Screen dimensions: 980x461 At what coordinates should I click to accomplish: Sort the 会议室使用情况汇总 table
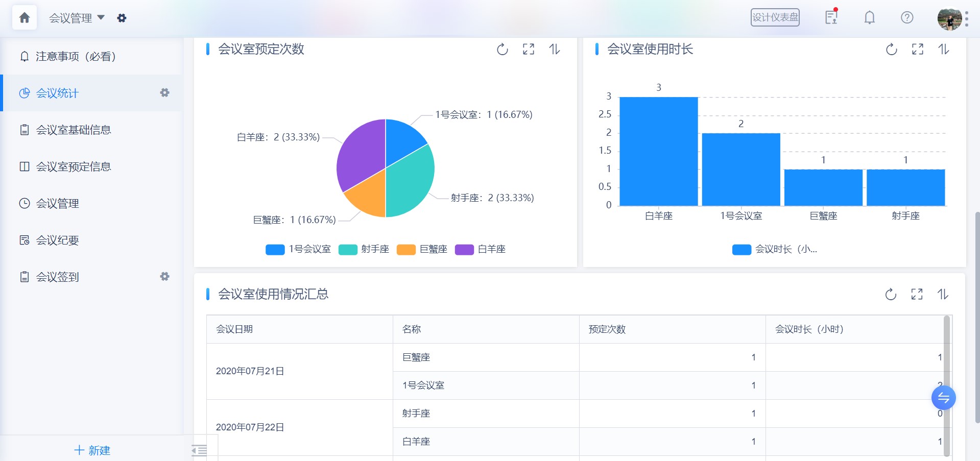click(943, 294)
